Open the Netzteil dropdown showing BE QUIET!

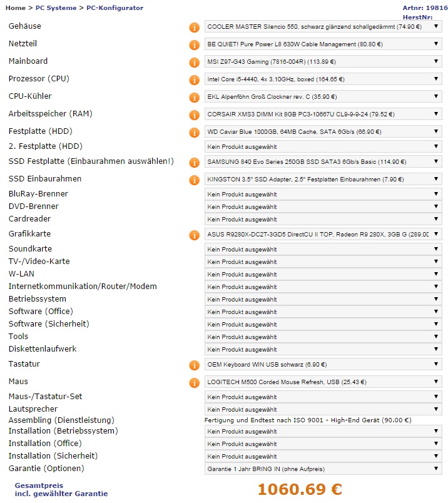323,44
